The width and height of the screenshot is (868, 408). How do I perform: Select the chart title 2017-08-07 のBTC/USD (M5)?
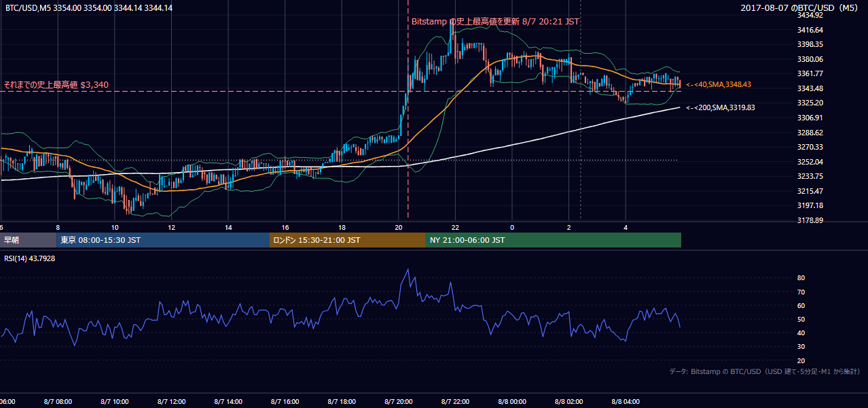click(801, 8)
